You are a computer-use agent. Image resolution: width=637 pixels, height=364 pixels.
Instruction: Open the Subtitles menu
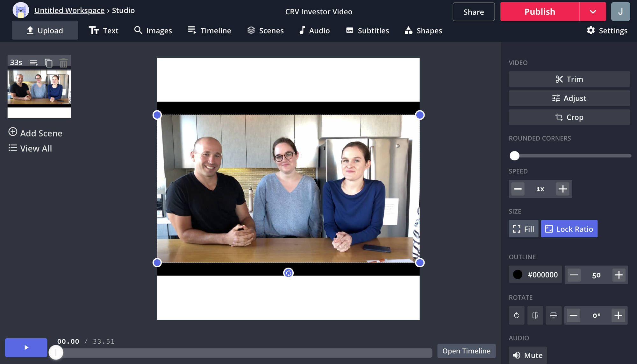pos(368,31)
